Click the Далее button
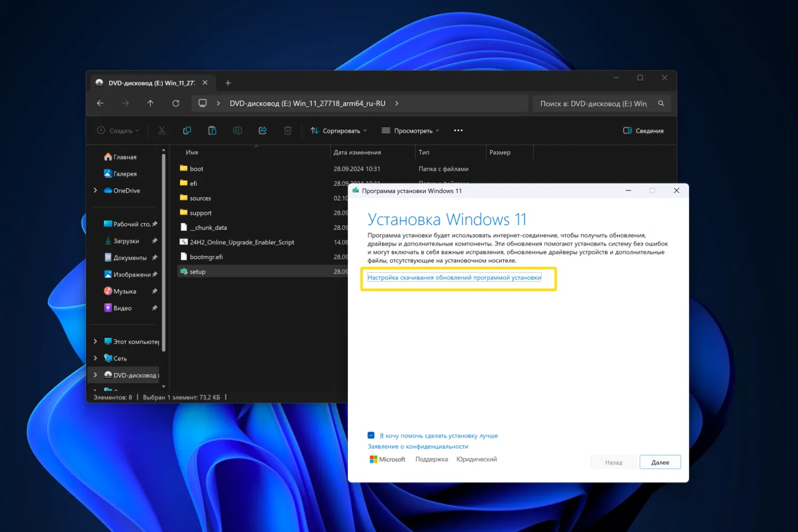 pyautogui.click(x=660, y=462)
